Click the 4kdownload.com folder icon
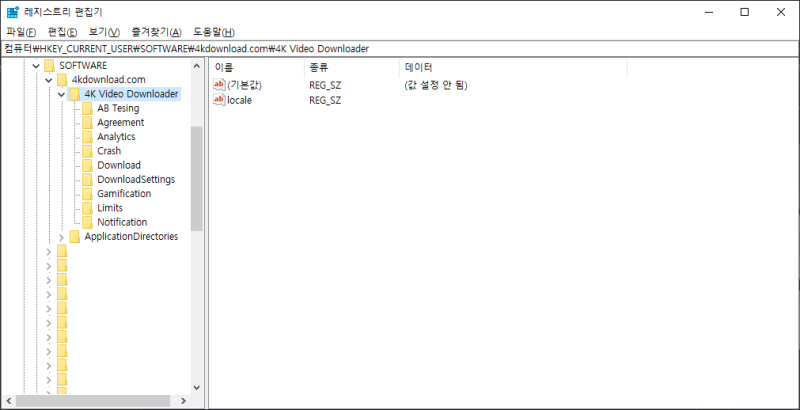800x410 pixels. [62, 80]
